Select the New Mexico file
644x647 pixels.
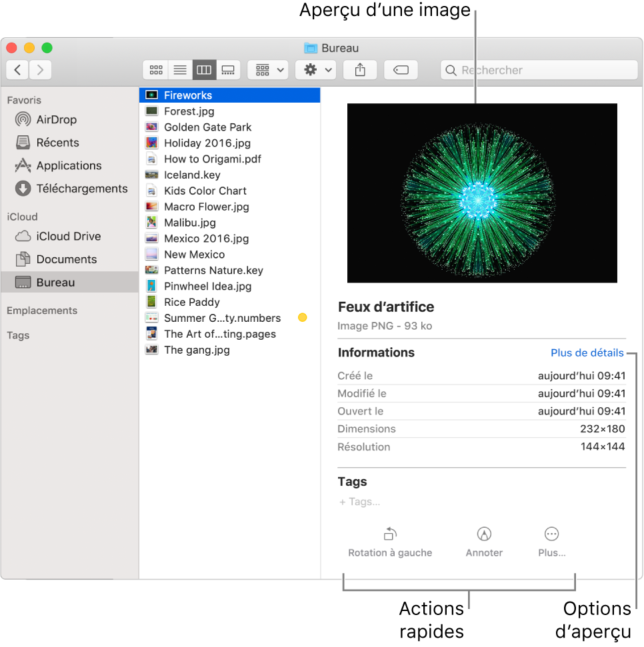tap(229, 255)
